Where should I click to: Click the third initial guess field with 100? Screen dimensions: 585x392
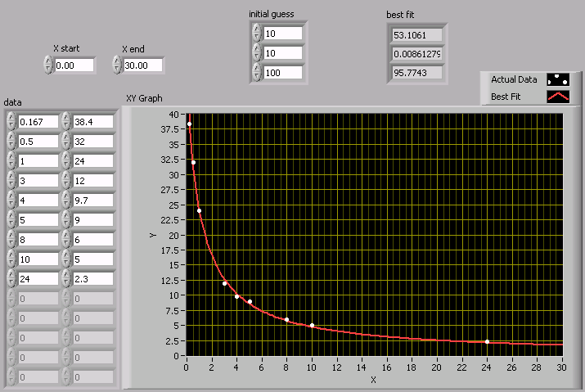click(x=283, y=72)
